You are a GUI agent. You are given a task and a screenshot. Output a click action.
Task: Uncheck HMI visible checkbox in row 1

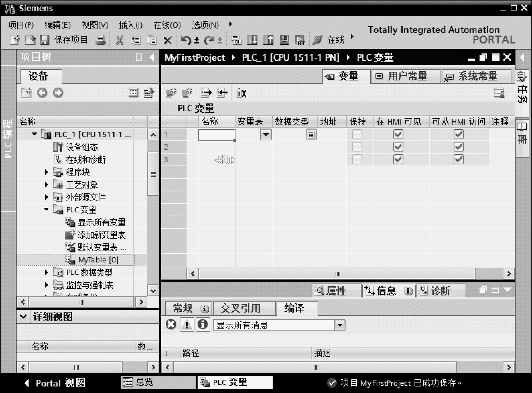click(x=398, y=135)
